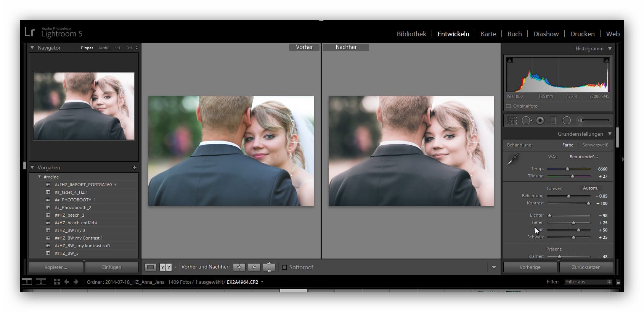Enable the Softproof checkbox
This screenshot has height=312, width=644.
point(284,267)
